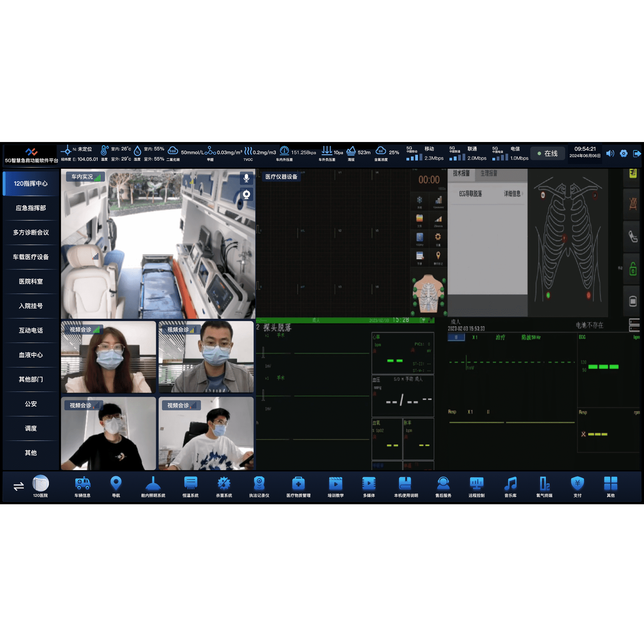
Task: Open 执法记录仪 recorder icon
Action: 259,483
